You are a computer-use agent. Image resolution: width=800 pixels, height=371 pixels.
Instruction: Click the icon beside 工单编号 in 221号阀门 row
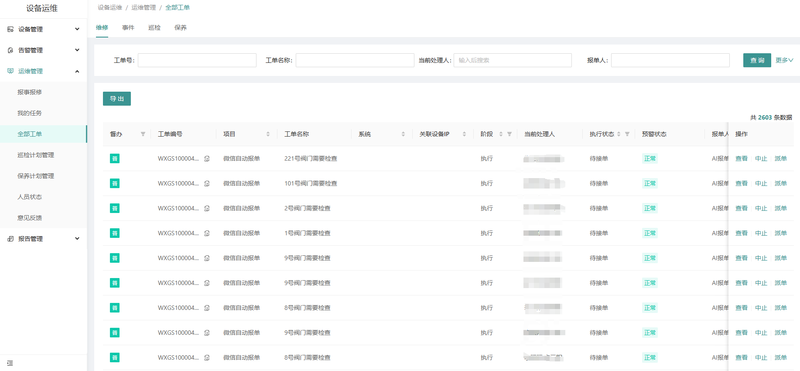tap(207, 159)
